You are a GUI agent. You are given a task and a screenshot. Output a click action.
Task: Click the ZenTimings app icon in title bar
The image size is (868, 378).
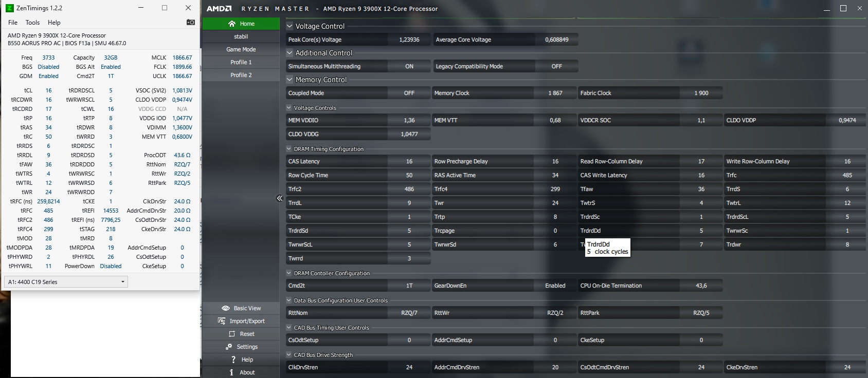(9, 8)
